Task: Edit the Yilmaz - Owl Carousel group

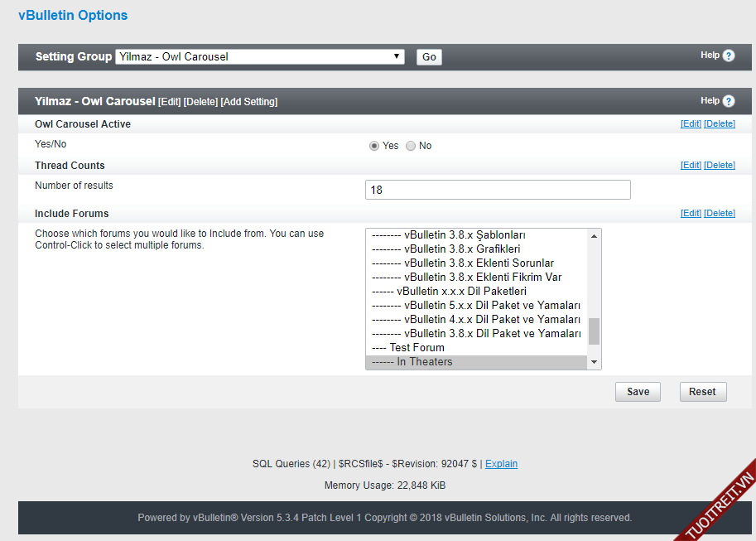Action: tap(169, 102)
